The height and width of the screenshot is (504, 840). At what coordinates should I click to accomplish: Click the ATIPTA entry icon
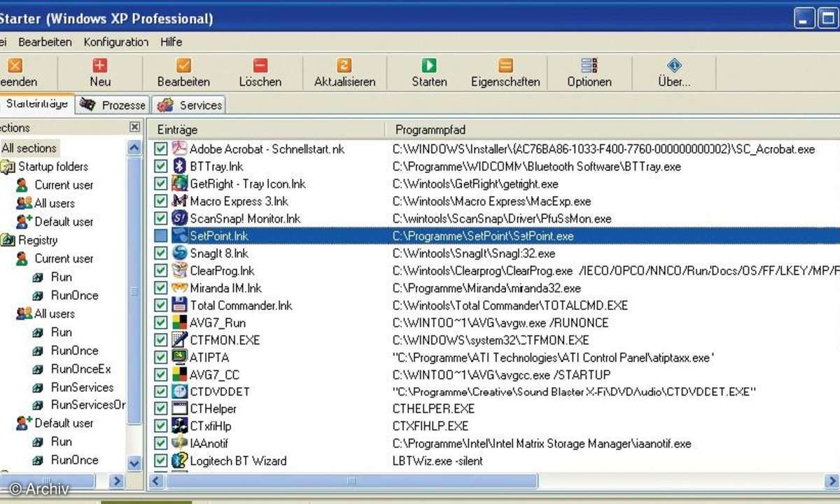click(180, 357)
